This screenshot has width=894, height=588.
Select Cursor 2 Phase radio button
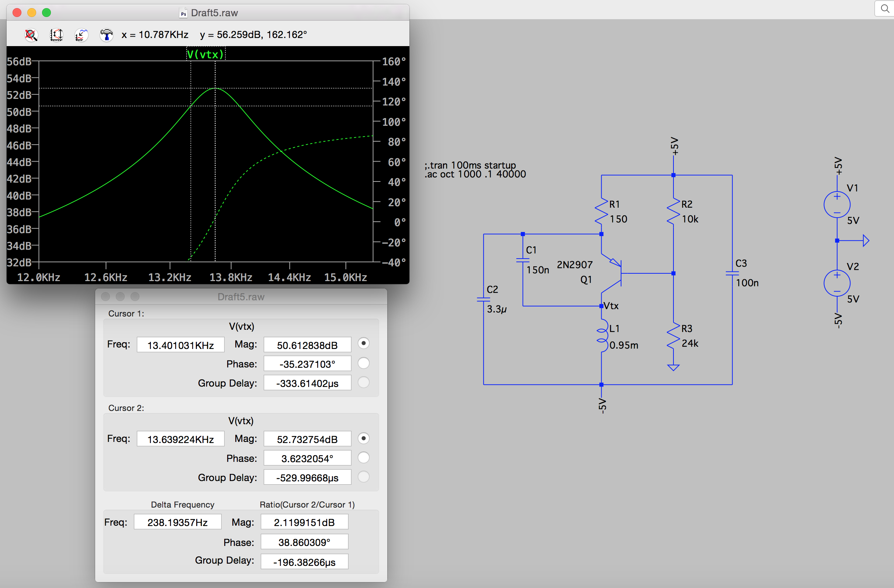tap(363, 457)
